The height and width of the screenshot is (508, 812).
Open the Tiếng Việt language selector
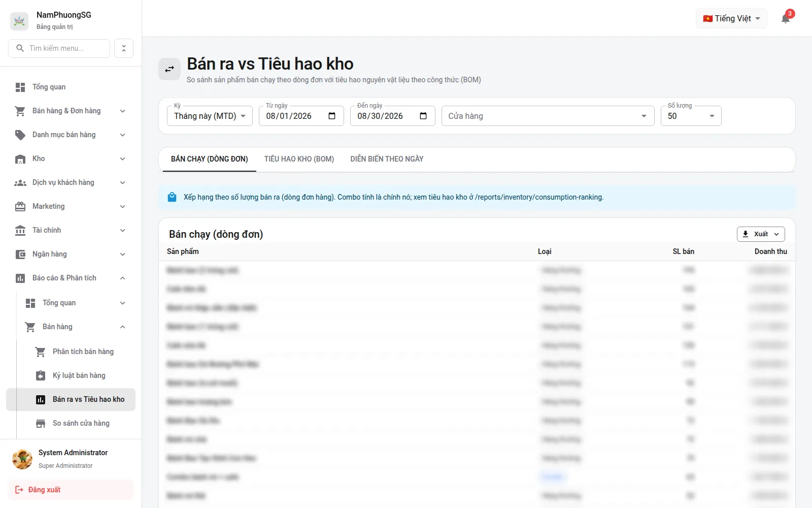[731, 18]
